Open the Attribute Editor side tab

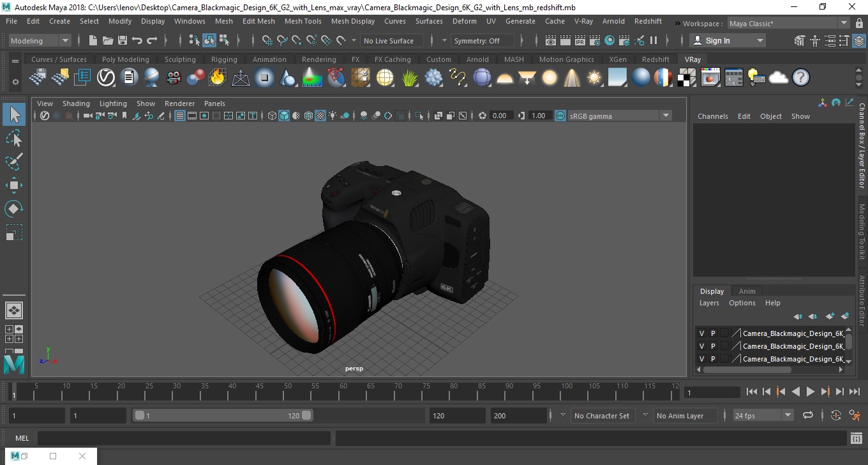point(862,301)
